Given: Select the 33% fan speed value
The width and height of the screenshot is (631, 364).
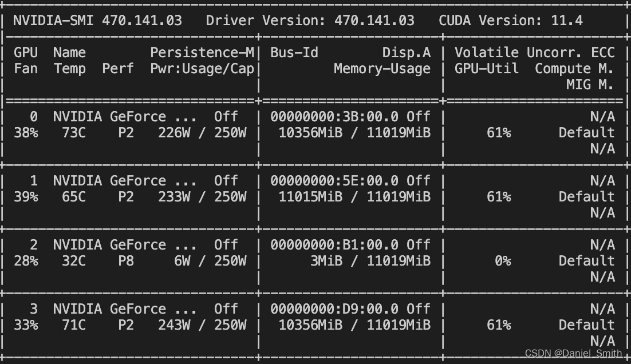Looking at the screenshot, I should click(x=26, y=326).
